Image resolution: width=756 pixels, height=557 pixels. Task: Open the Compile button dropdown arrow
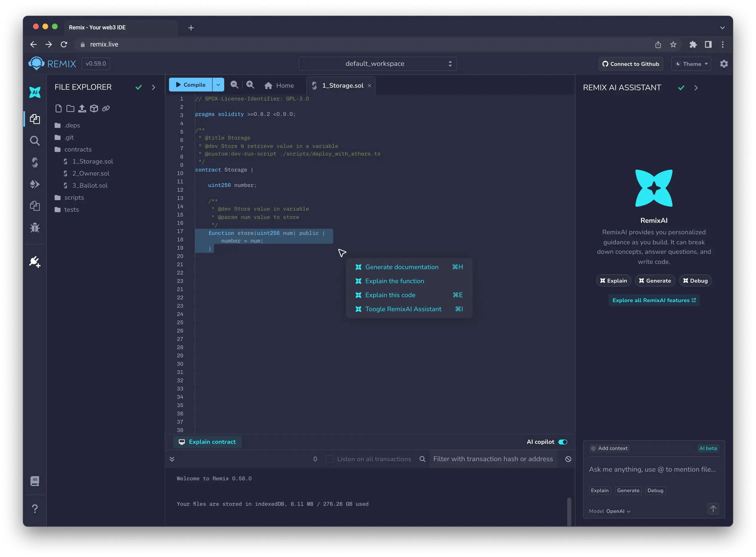[218, 85]
